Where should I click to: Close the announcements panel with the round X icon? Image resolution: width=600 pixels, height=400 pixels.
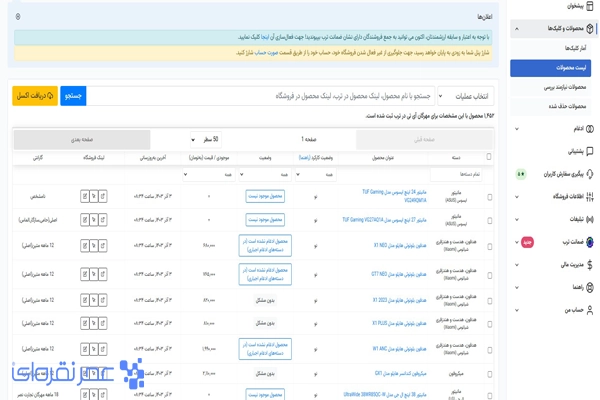coord(18,17)
